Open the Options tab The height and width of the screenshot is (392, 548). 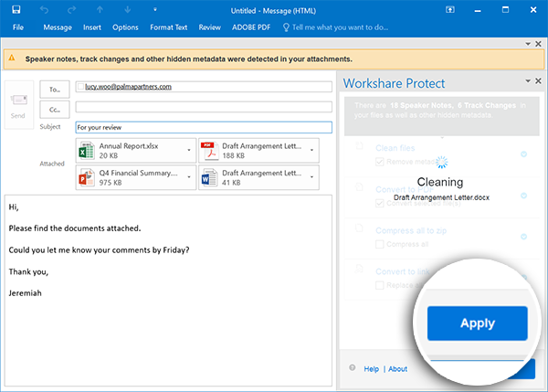coord(125,27)
